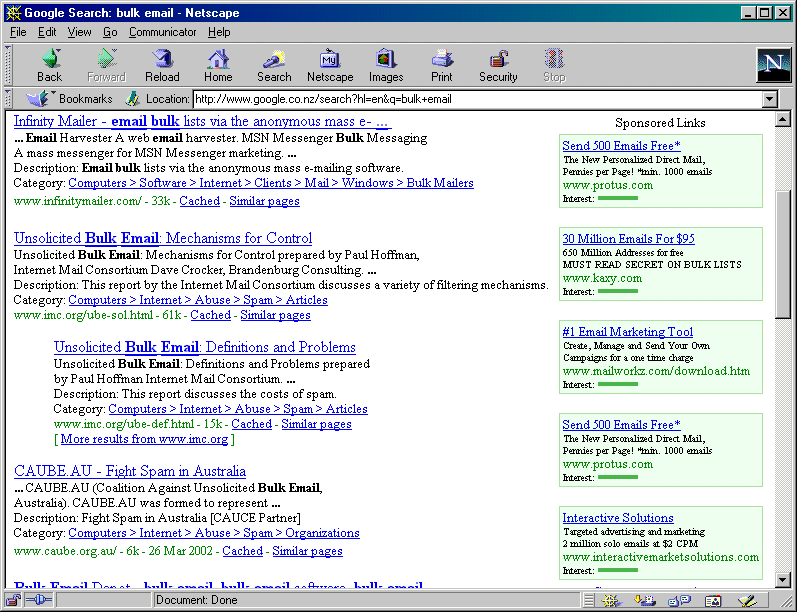Open My Netscape from the toolbar

click(329, 65)
